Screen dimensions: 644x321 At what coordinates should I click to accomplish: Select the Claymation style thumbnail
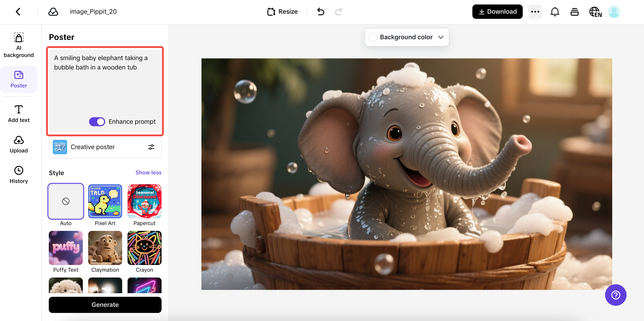coord(105,248)
